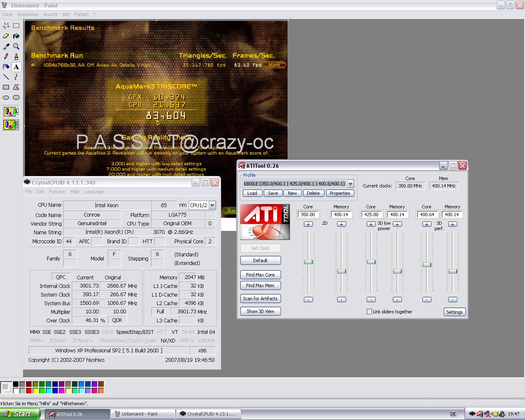Viewport: 525px width, 420px height.
Task: Click the QPC button in CrystalCPUID
Action: point(61,277)
